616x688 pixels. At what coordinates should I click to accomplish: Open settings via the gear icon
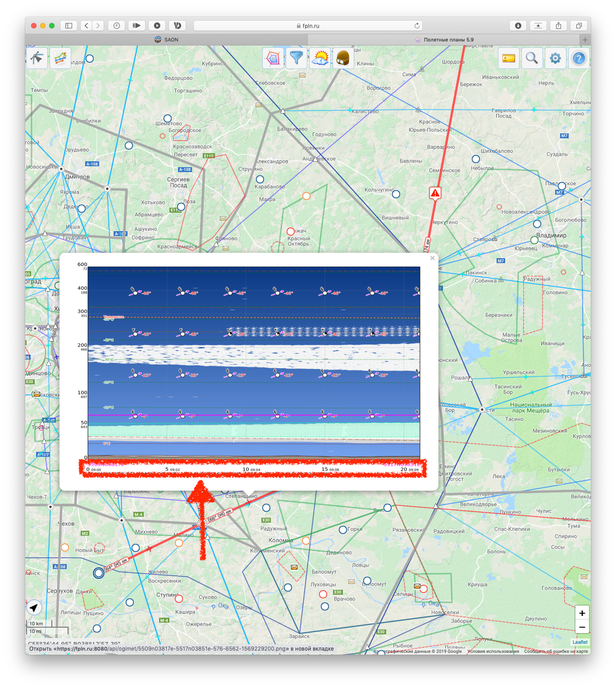point(556,58)
